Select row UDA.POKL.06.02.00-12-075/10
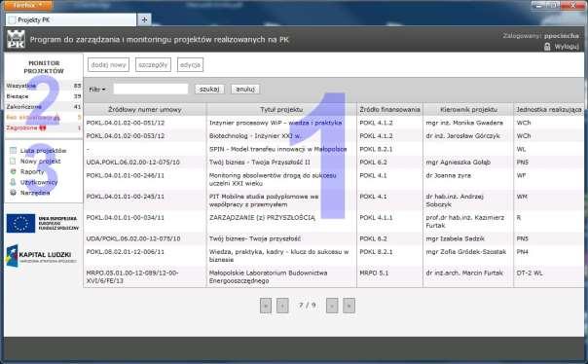The image size is (588, 364). [333, 162]
